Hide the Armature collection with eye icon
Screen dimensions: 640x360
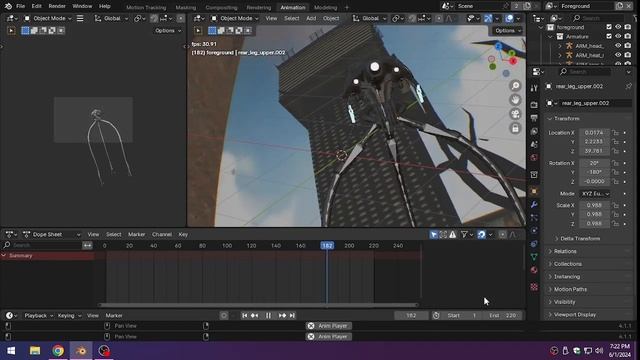click(x=618, y=36)
